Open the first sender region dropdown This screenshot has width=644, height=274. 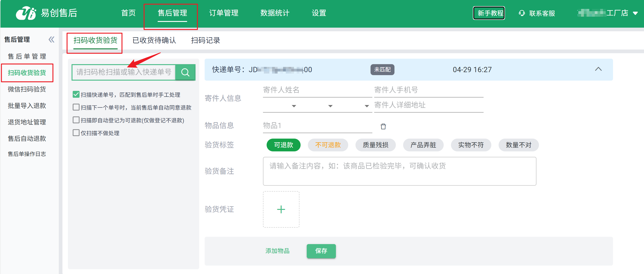click(294, 106)
